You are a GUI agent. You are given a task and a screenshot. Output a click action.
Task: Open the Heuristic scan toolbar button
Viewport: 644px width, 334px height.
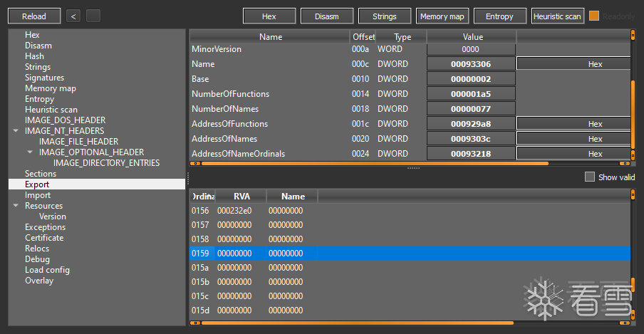point(557,16)
